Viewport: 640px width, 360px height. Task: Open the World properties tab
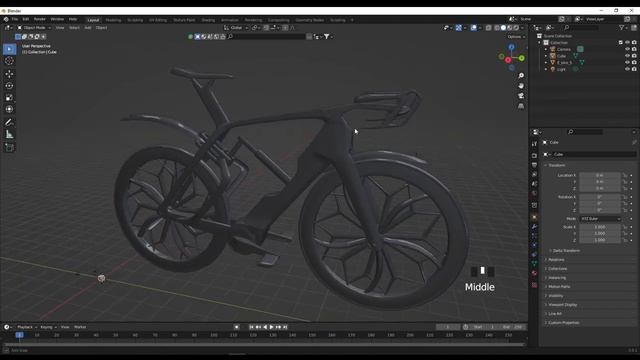coord(534,193)
